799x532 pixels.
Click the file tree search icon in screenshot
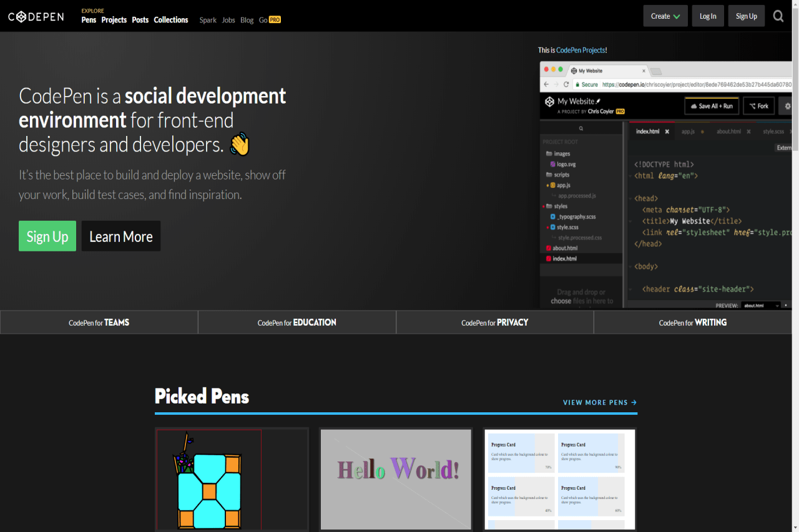[581, 128]
